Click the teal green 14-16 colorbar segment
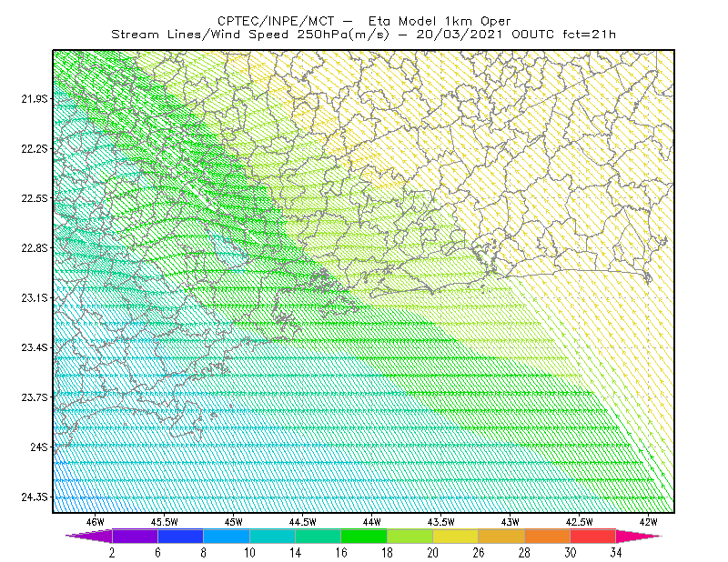 [x=318, y=536]
